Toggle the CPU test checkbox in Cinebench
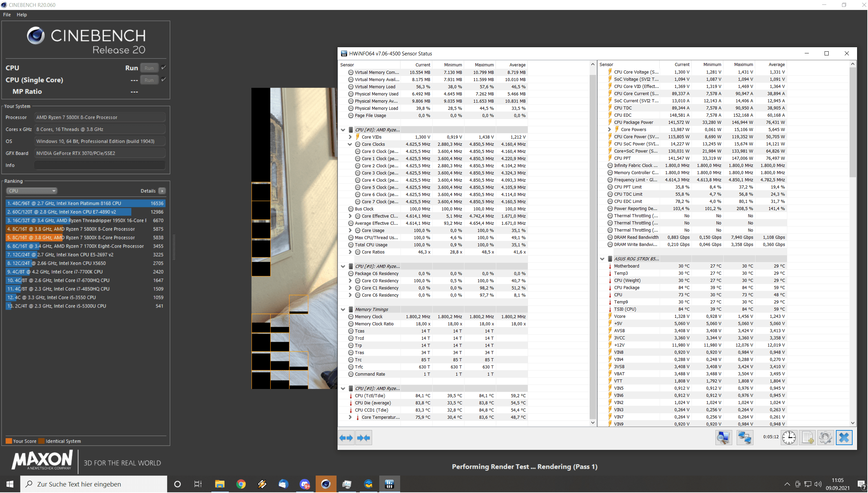The image size is (868, 493). 163,68
